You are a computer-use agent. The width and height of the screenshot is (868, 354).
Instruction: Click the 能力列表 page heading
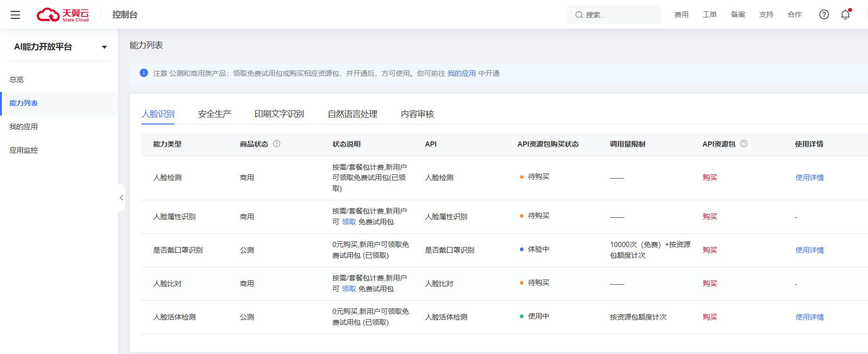point(146,45)
